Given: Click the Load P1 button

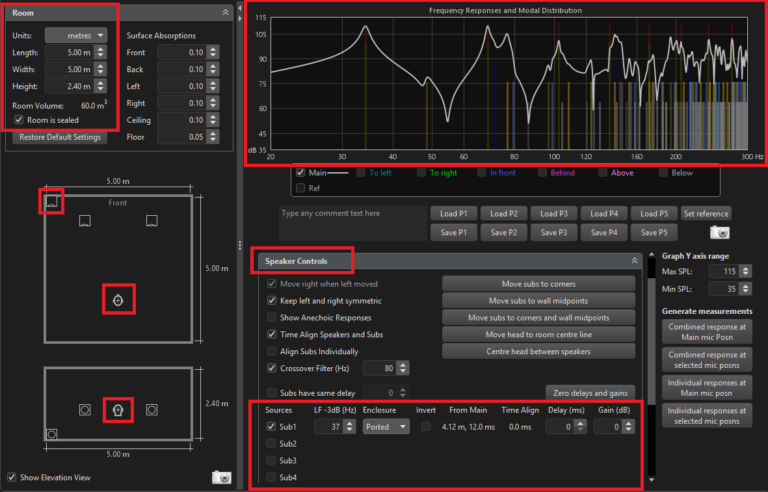Looking at the screenshot, I should [453, 214].
